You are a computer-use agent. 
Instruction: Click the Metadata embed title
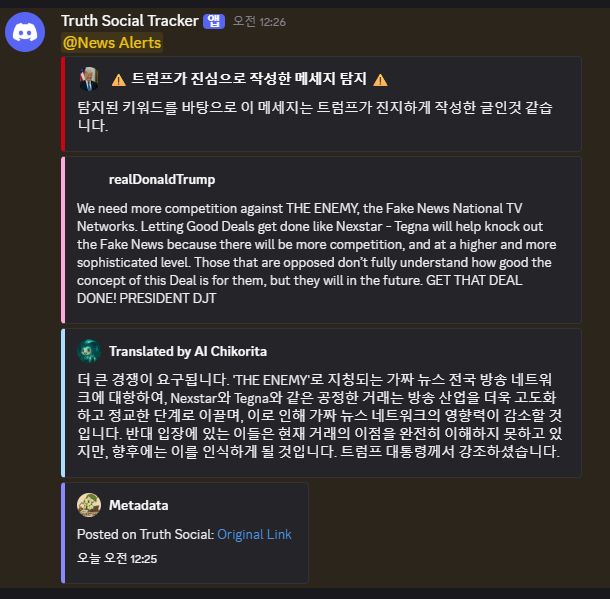(x=138, y=505)
